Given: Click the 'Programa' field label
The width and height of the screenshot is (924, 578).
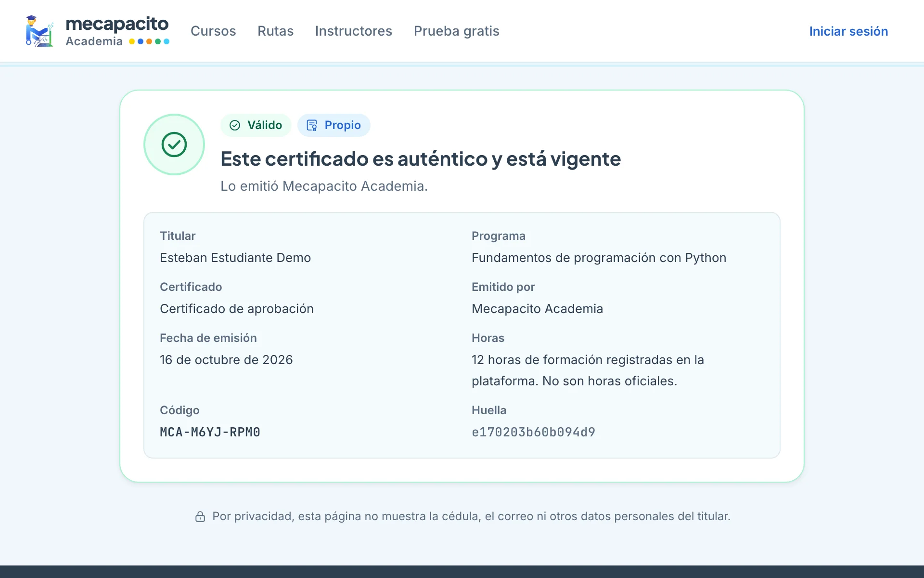Looking at the screenshot, I should click(x=498, y=236).
